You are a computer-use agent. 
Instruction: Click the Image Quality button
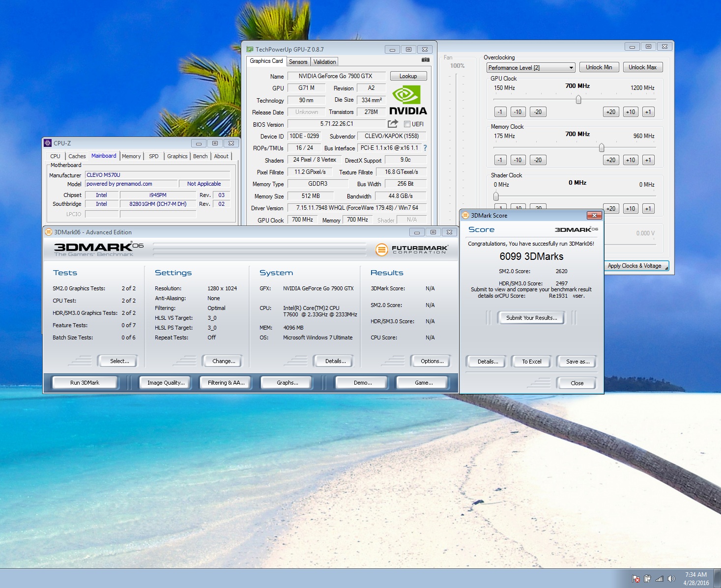pos(166,383)
